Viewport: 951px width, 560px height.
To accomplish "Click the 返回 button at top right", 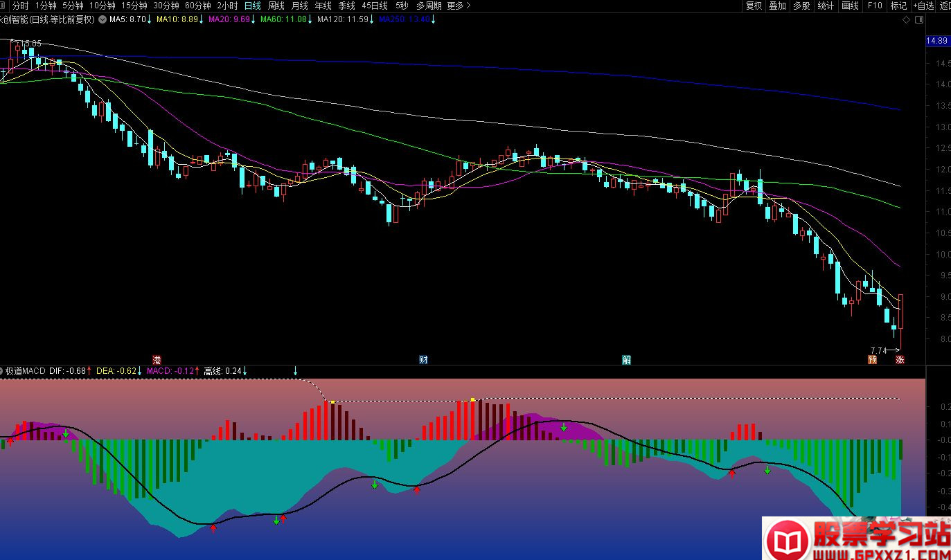I will pyautogui.click(x=945, y=6).
